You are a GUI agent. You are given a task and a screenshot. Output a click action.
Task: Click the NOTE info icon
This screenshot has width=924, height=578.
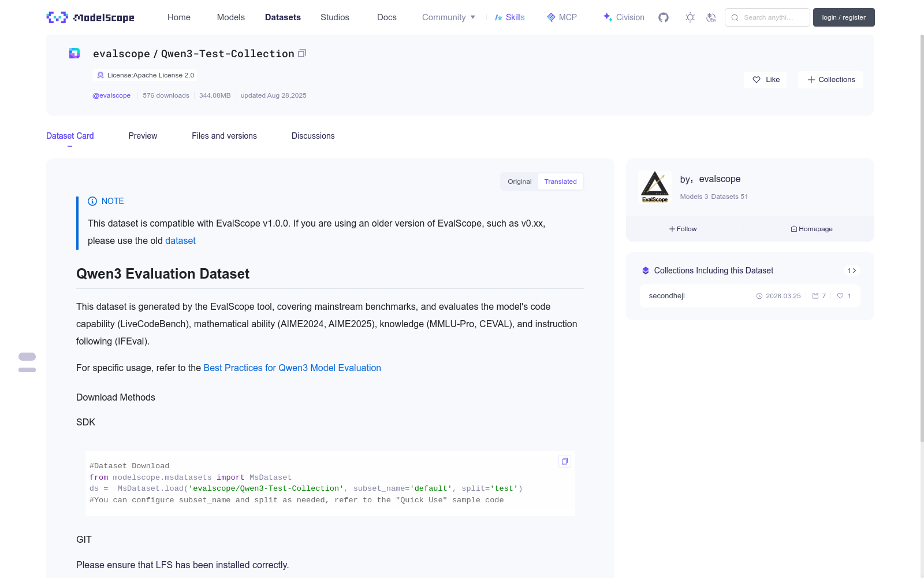(92, 201)
